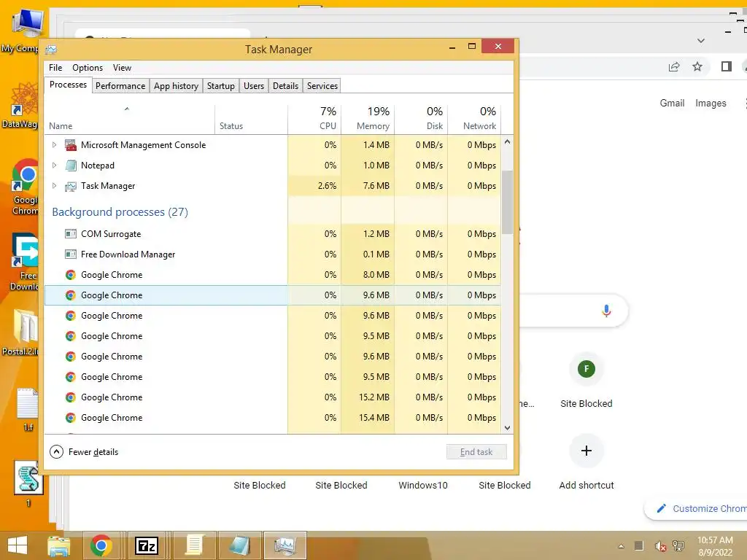Switch to the Performance tab

[120, 86]
